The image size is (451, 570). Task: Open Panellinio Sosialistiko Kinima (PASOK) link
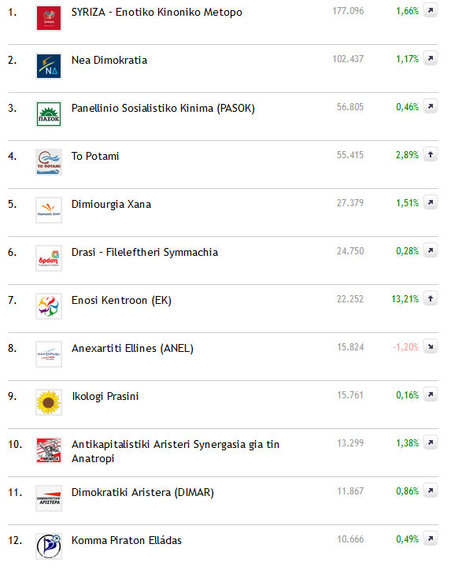(163, 108)
